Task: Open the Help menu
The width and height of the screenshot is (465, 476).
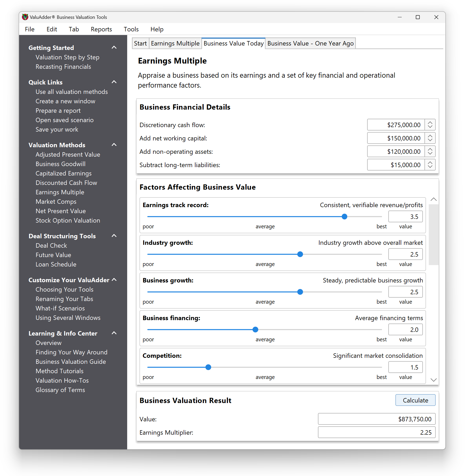Action: [x=157, y=29]
